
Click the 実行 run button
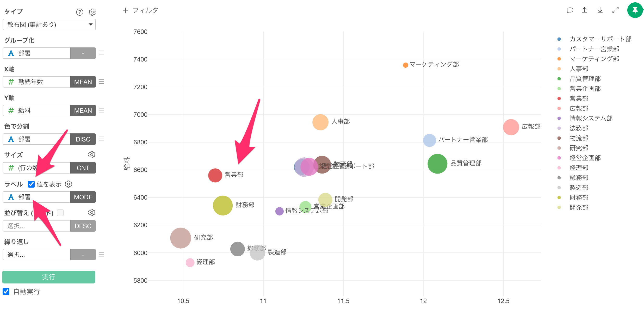49,277
